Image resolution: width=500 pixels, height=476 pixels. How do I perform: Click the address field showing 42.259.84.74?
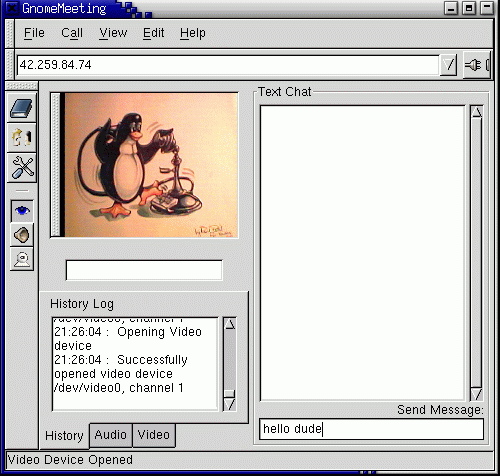pos(228,65)
